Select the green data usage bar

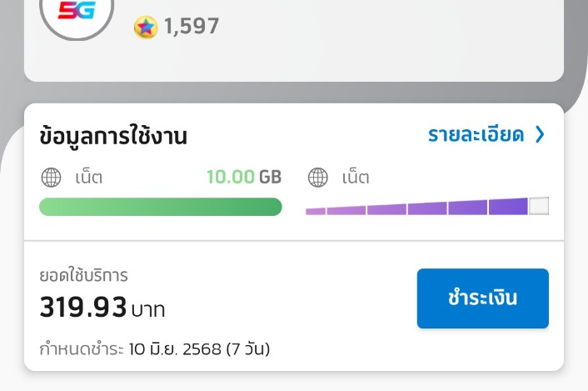(161, 207)
